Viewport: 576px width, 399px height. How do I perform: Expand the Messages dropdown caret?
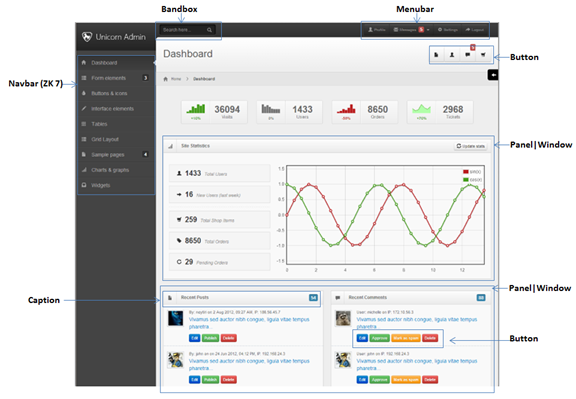(428, 30)
